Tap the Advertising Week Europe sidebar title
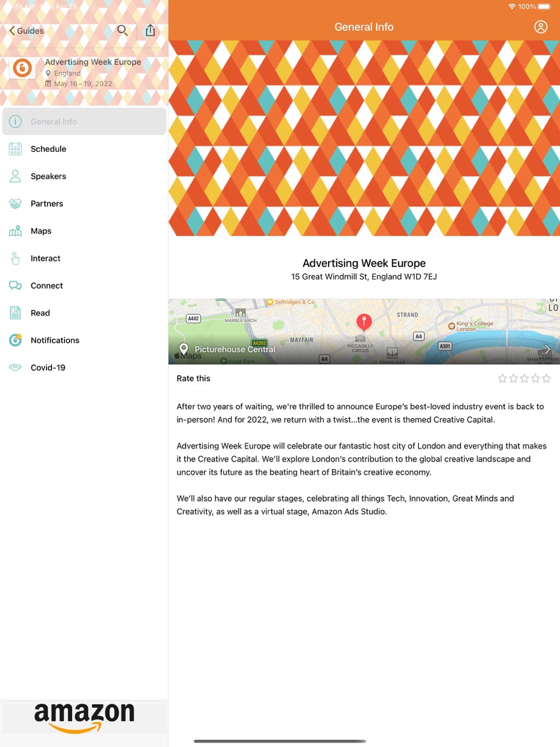560x747 pixels. (x=93, y=62)
